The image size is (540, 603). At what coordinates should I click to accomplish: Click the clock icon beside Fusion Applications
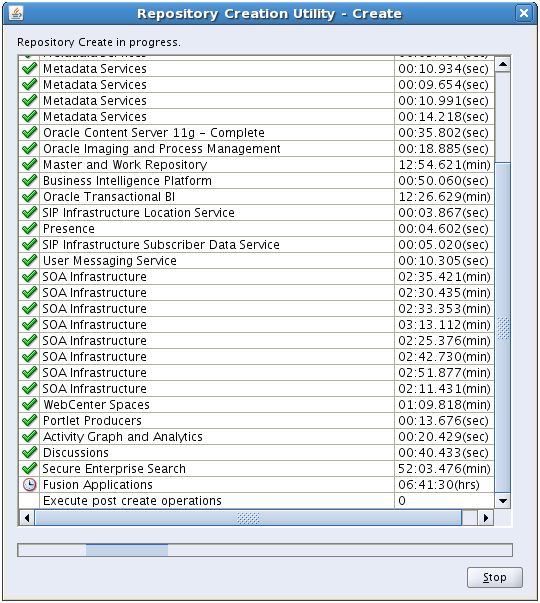30,485
